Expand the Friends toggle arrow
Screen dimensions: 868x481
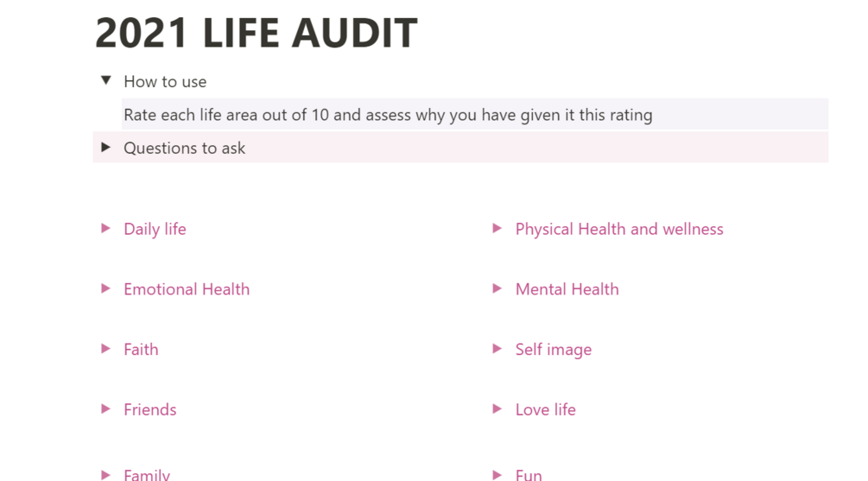(x=105, y=409)
